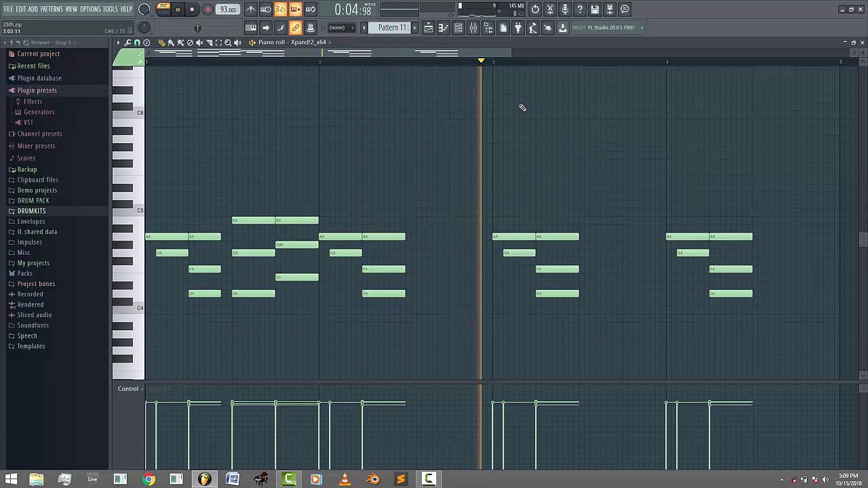Activate the Playback speaker tool

click(237, 42)
